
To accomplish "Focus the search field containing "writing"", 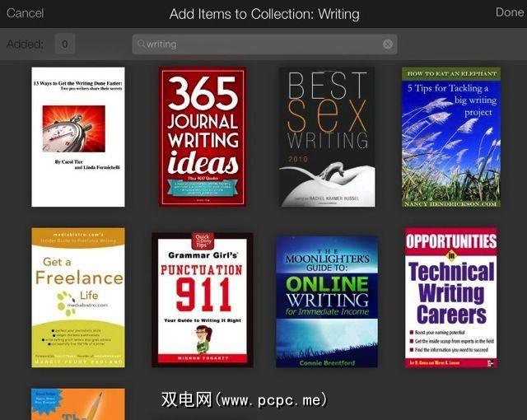I will (264, 44).
